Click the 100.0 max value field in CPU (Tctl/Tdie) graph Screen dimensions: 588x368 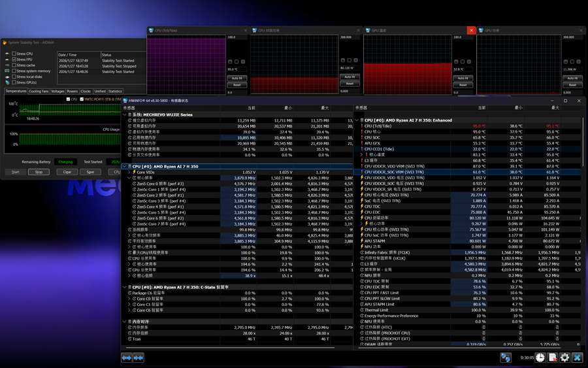coord(237,37)
